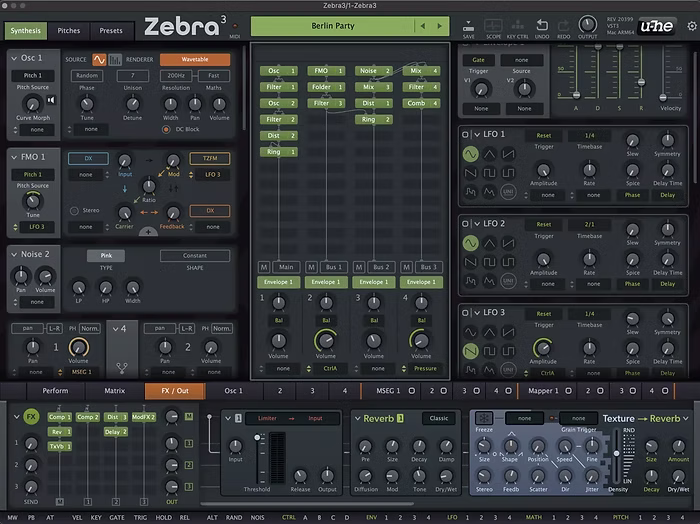Go to the next preset arrow

point(440,26)
